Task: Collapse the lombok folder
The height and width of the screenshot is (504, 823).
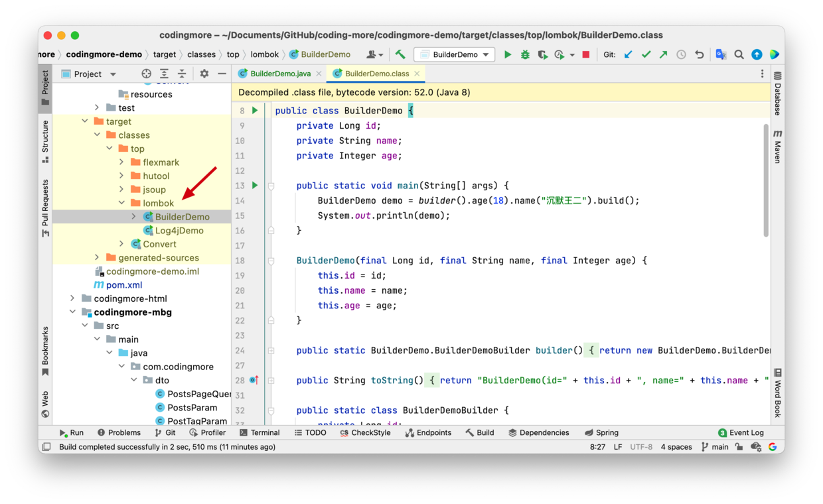Action: click(x=121, y=203)
